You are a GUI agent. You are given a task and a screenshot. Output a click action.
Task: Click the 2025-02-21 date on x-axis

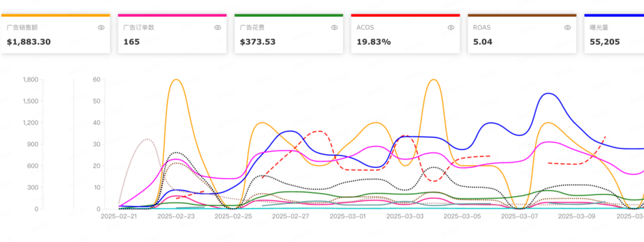click(x=119, y=216)
